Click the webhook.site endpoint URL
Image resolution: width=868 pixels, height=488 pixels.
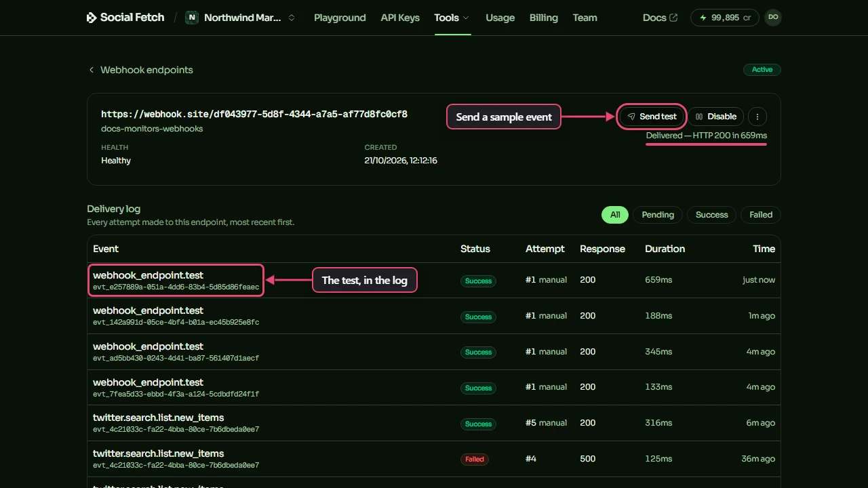pos(254,115)
